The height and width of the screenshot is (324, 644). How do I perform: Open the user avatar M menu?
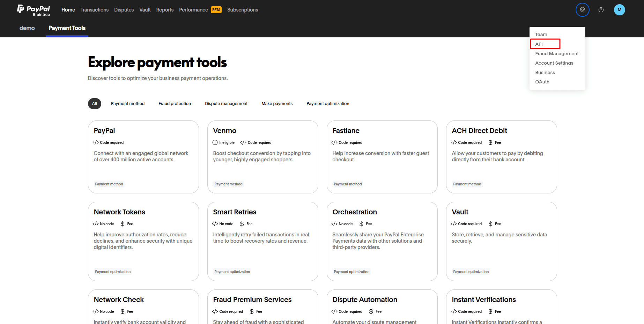click(x=619, y=10)
